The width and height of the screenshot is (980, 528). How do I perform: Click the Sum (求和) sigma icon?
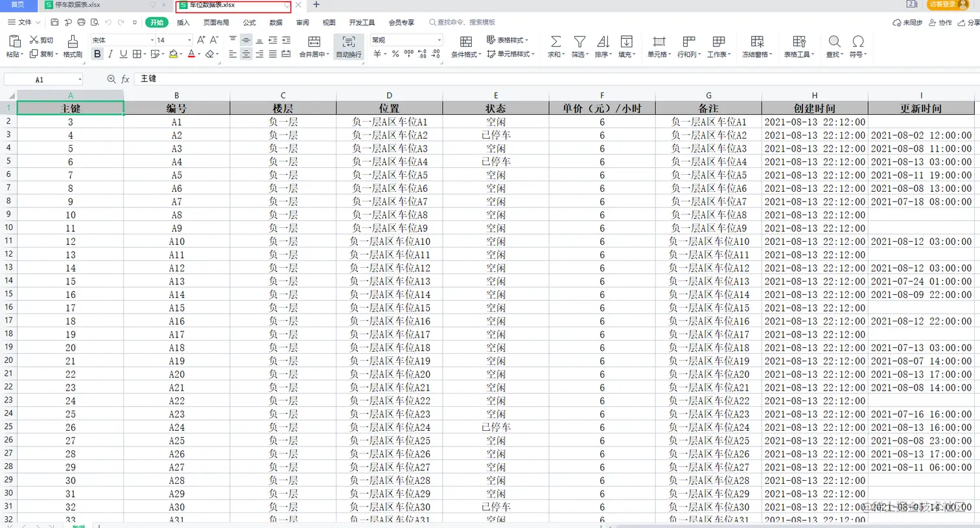(x=555, y=41)
